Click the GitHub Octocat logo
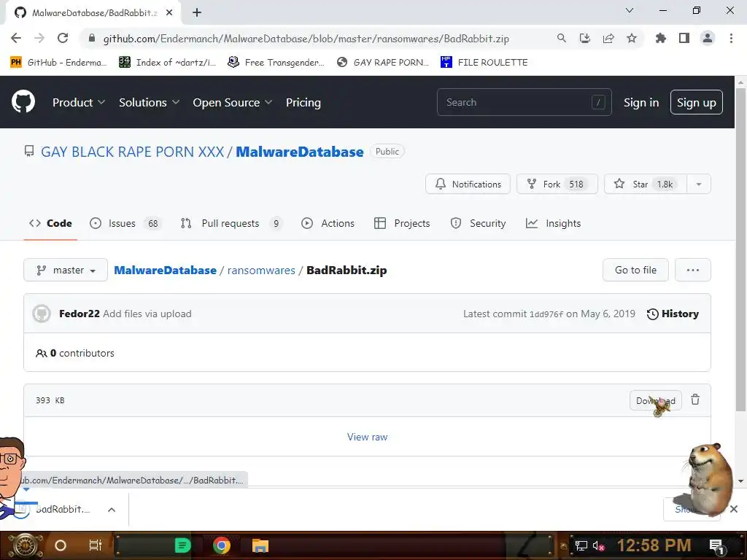This screenshot has height=560, width=747. click(x=23, y=102)
